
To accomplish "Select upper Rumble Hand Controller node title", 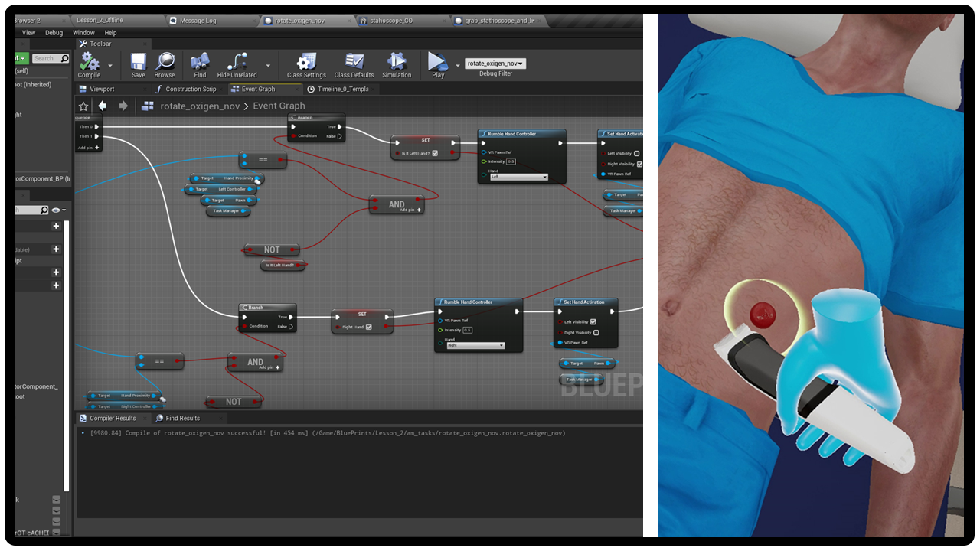I will [x=522, y=134].
